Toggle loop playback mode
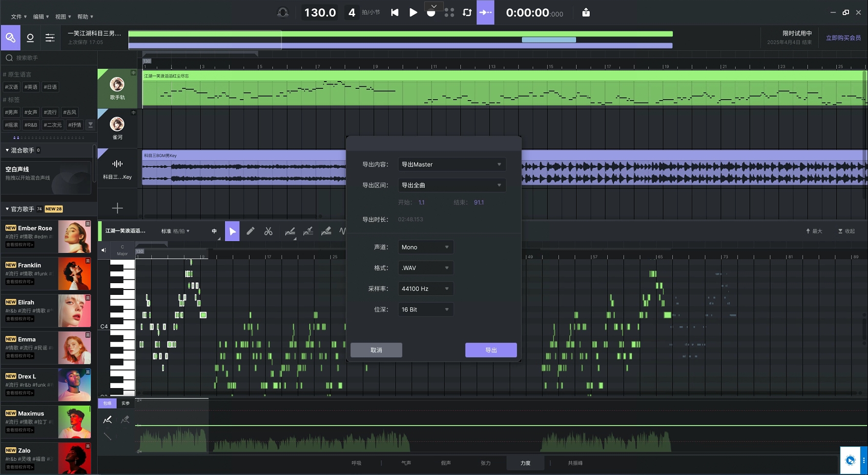The height and width of the screenshot is (475, 868). pyautogui.click(x=467, y=13)
